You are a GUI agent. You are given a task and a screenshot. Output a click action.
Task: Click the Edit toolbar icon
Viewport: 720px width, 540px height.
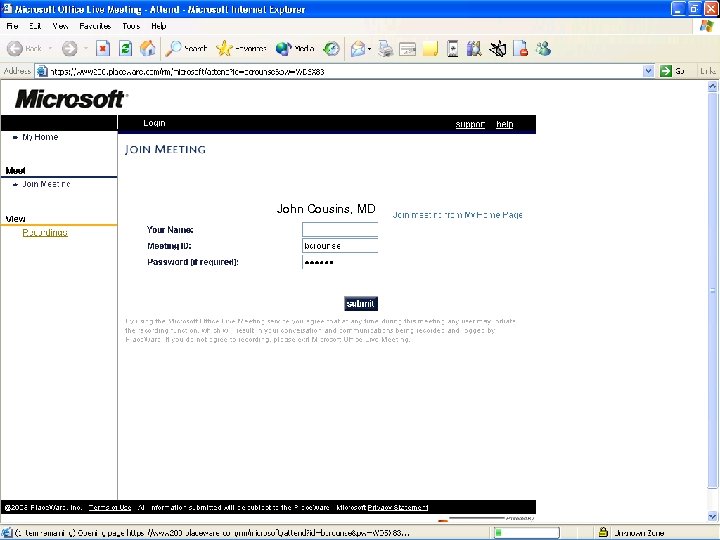(x=407, y=48)
